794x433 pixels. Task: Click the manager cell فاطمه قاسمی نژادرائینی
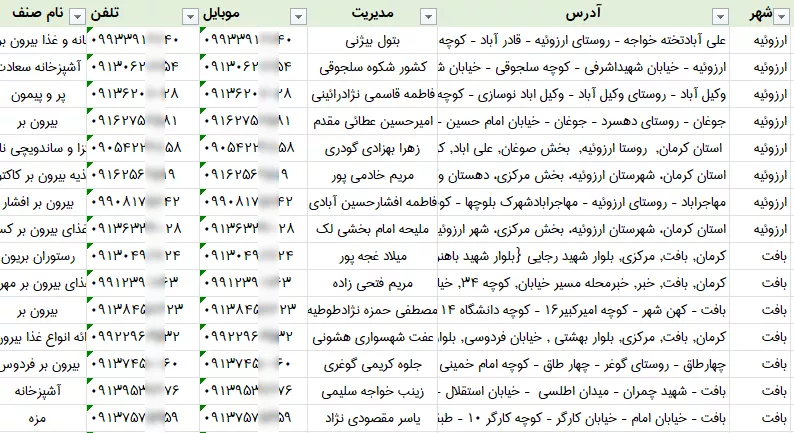pyautogui.click(x=372, y=94)
